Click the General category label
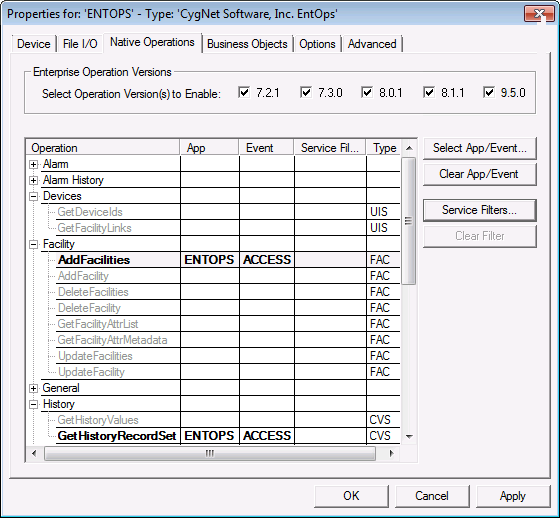This screenshot has width=560, height=518. [x=61, y=388]
